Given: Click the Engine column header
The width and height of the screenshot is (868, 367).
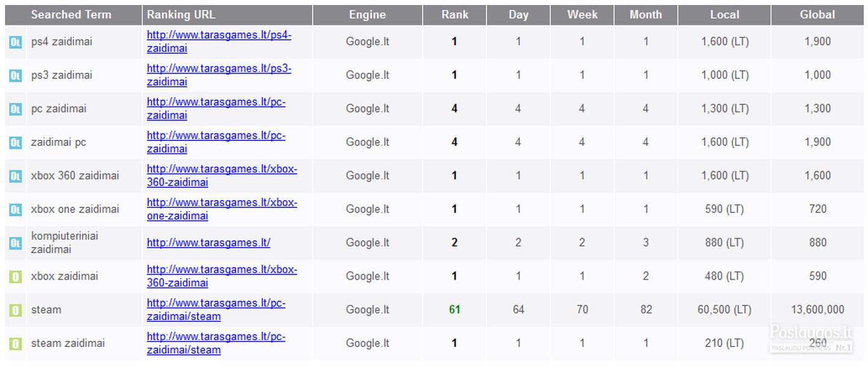Looking at the screenshot, I should pyautogui.click(x=367, y=15).
